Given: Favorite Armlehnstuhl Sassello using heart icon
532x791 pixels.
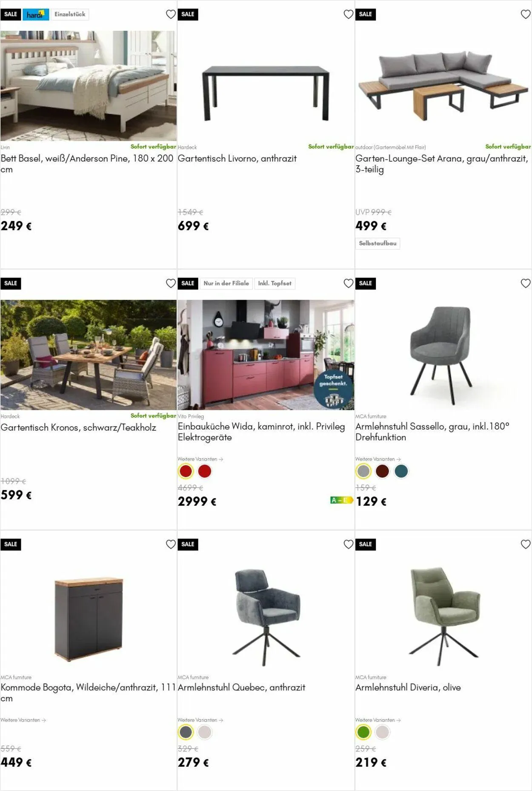Looking at the screenshot, I should click(526, 284).
